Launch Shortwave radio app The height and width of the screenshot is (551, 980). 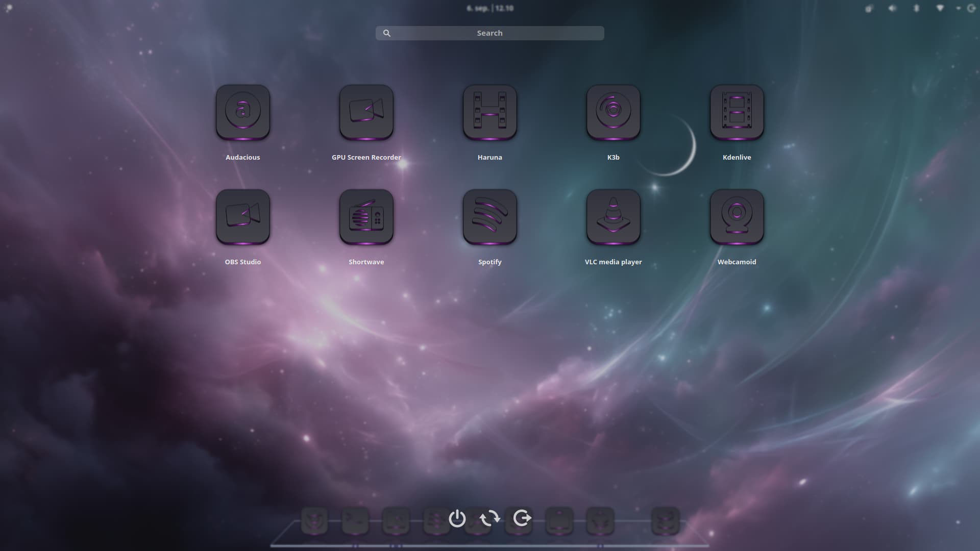point(366,217)
